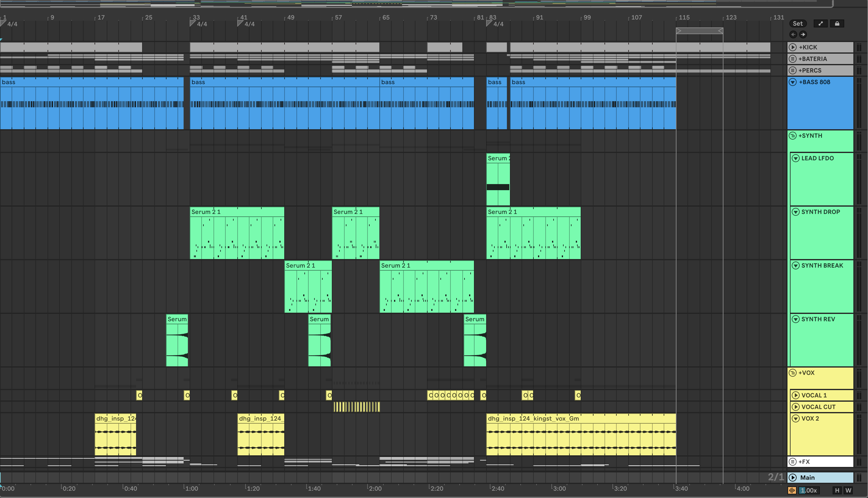Select the Main track name
This screenshot has height=498, width=868.
(807, 478)
